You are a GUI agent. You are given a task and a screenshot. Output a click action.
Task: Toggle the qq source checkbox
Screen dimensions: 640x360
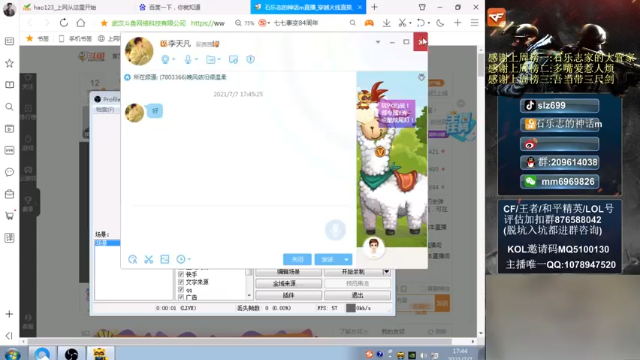click(x=181, y=290)
